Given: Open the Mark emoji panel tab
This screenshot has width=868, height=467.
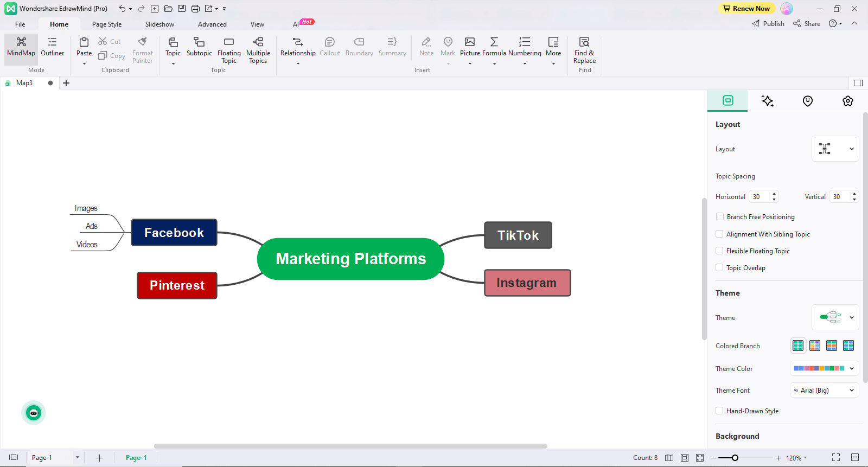Looking at the screenshot, I should pyautogui.click(x=808, y=101).
